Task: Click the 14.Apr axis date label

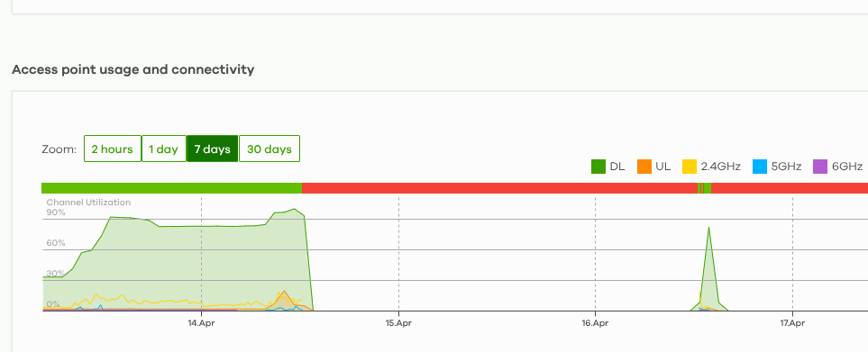Action: (201, 322)
